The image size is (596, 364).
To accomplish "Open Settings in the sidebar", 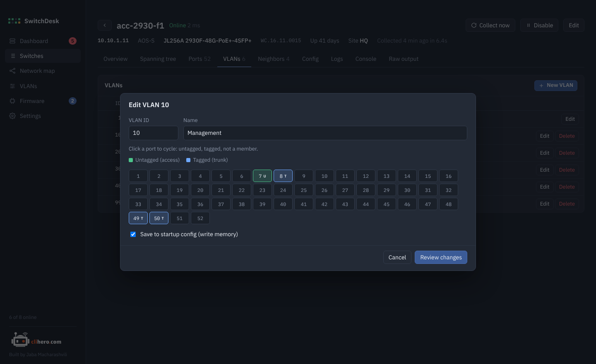I will (43, 116).
